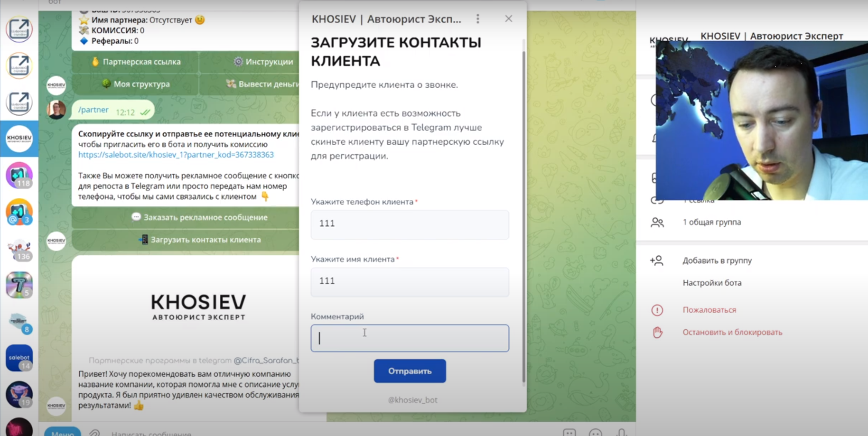This screenshot has height=436, width=868.
Task: Focus the Комментарий text field
Action: (x=410, y=338)
